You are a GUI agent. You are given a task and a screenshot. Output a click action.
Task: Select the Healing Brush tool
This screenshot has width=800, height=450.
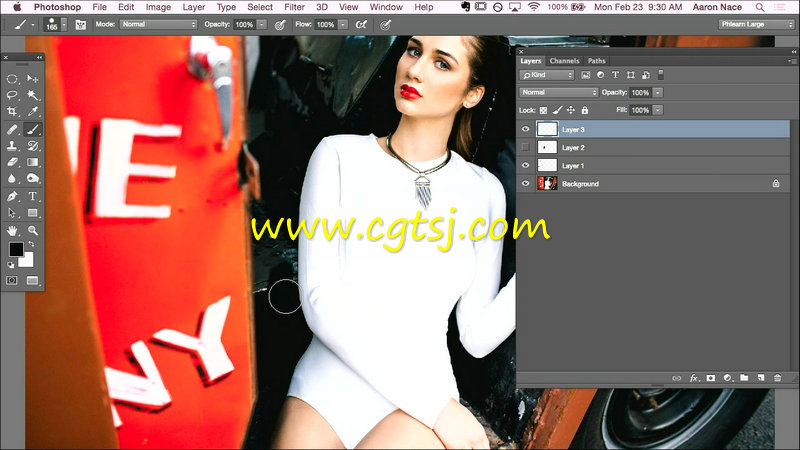click(x=12, y=130)
